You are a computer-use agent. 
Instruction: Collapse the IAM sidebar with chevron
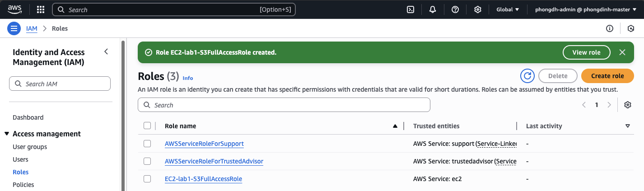[106, 51]
